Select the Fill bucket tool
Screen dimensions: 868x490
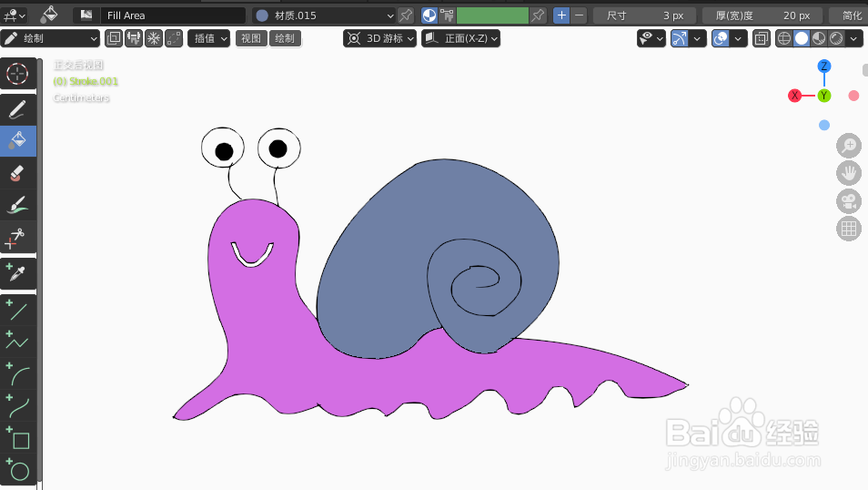tap(17, 141)
